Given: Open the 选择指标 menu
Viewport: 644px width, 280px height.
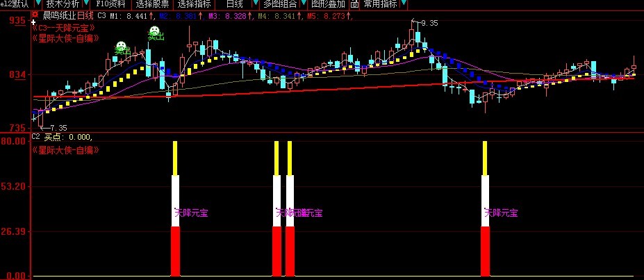Looking at the screenshot, I should tap(195, 4).
